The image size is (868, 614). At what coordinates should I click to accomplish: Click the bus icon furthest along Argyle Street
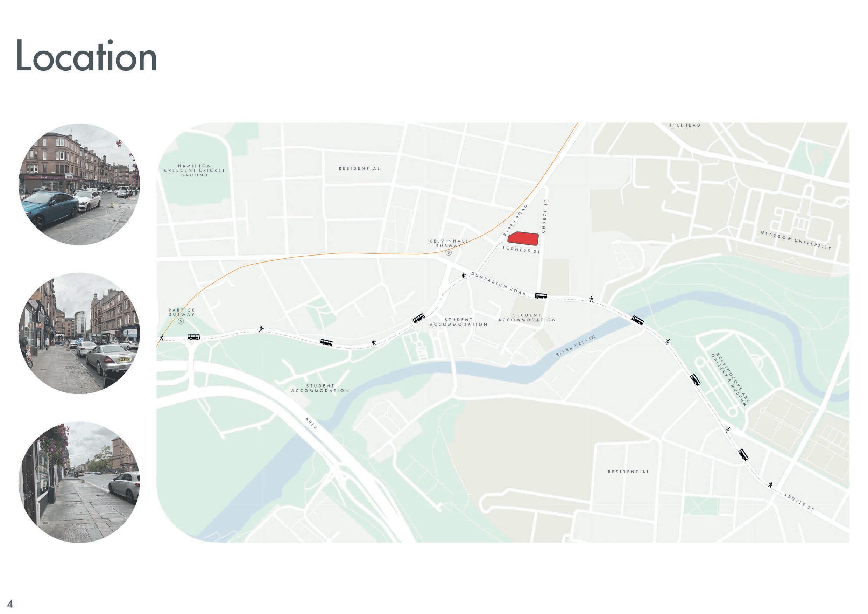(x=743, y=455)
